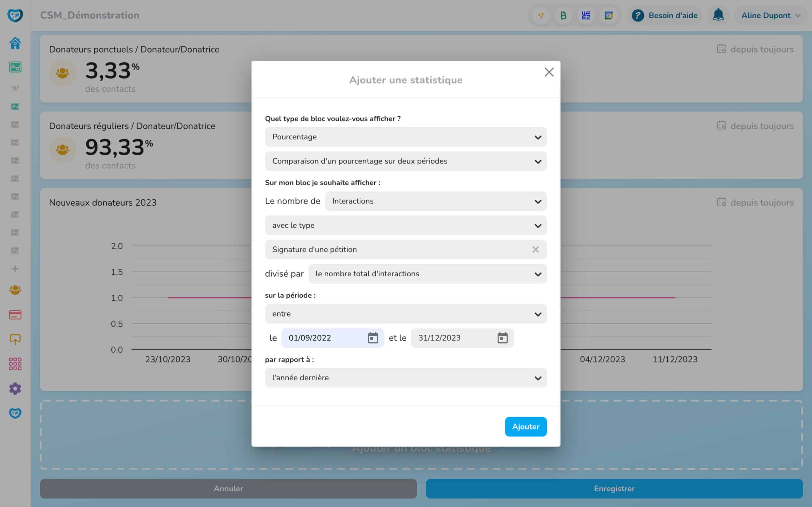The width and height of the screenshot is (812, 507).
Task: Open the Interactions dropdown
Action: 435,201
